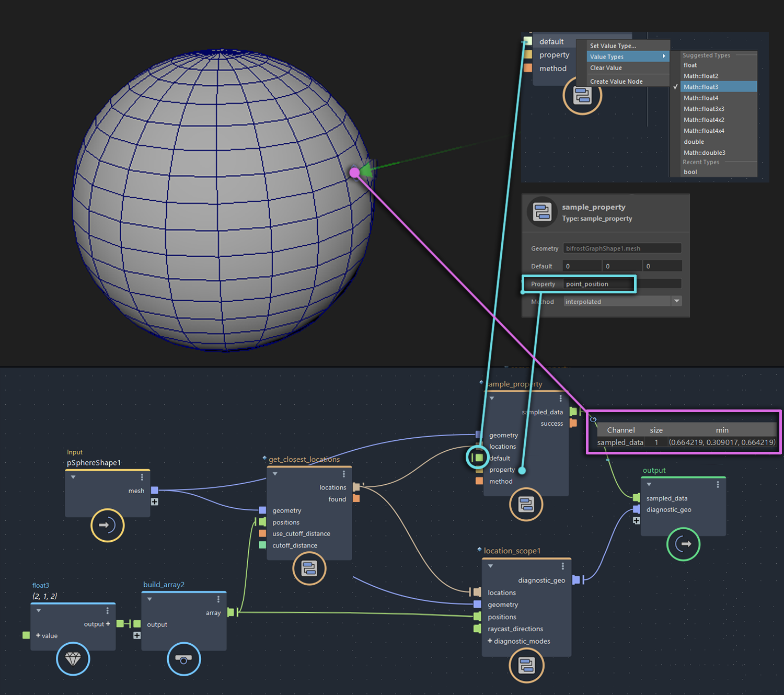The image size is (784, 695).
Task: Choose Clear Value from the context menu
Action: (x=606, y=68)
